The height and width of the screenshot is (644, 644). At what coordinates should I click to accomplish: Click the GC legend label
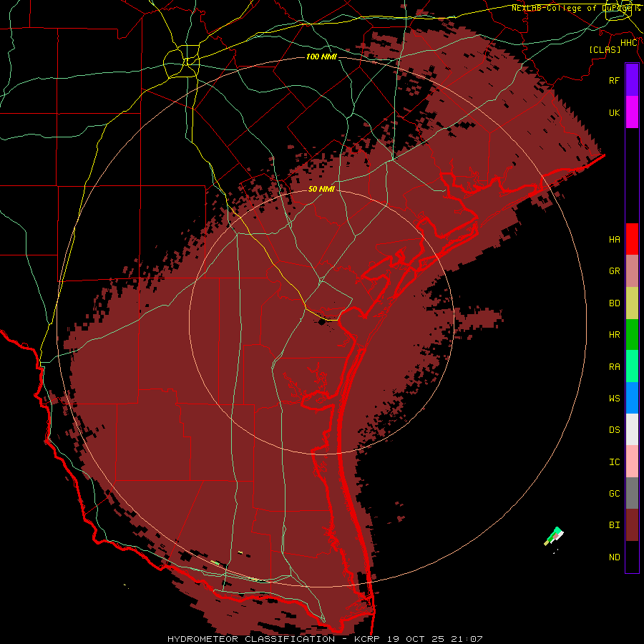coord(615,493)
